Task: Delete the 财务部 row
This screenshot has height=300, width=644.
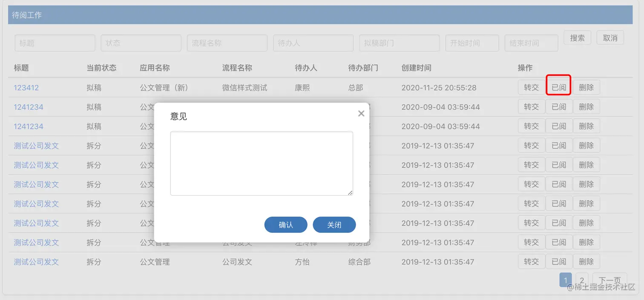Action: click(586, 242)
